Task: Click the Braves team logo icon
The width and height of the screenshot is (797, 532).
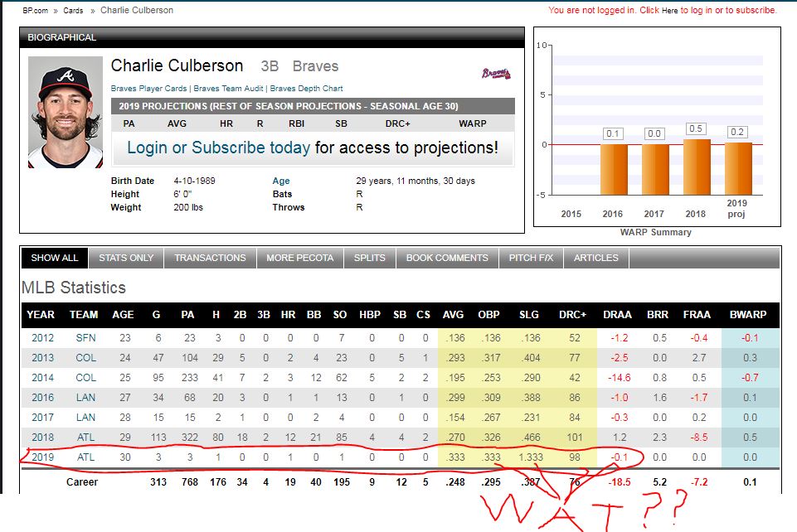Action: 496,74
